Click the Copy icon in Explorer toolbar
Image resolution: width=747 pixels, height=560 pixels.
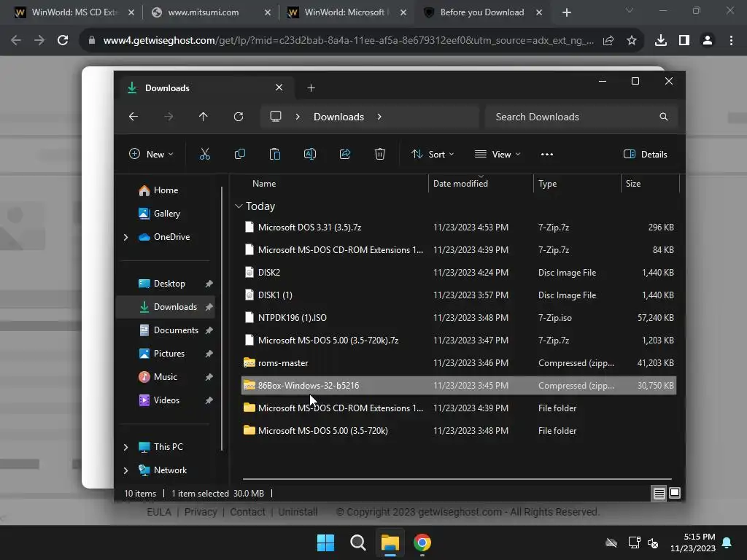[x=239, y=155]
